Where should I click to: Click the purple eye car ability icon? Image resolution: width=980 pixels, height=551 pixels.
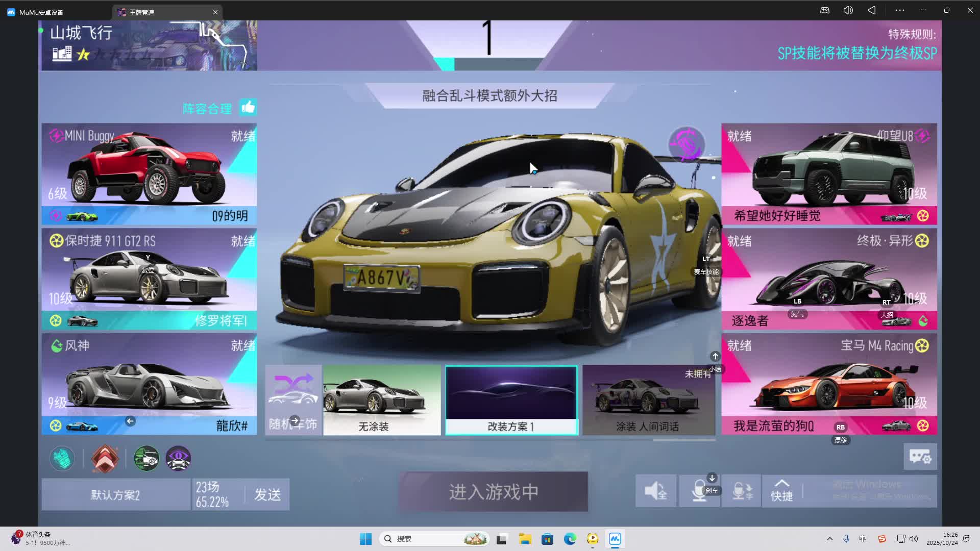click(x=178, y=458)
